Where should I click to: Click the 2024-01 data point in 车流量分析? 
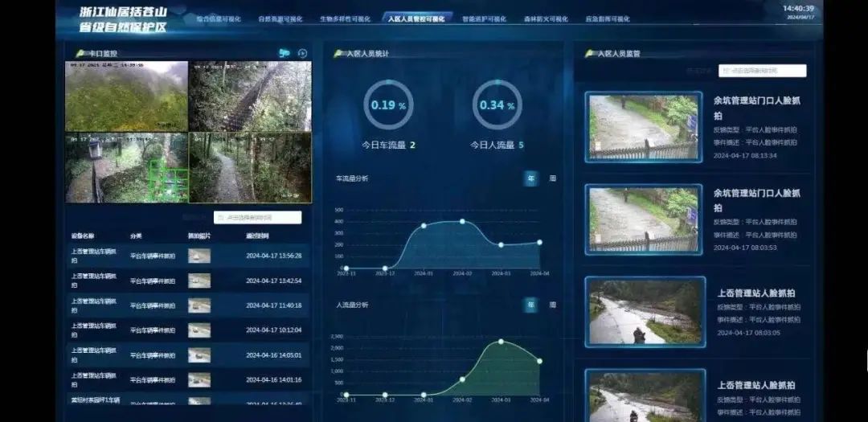(x=424, y=225)
